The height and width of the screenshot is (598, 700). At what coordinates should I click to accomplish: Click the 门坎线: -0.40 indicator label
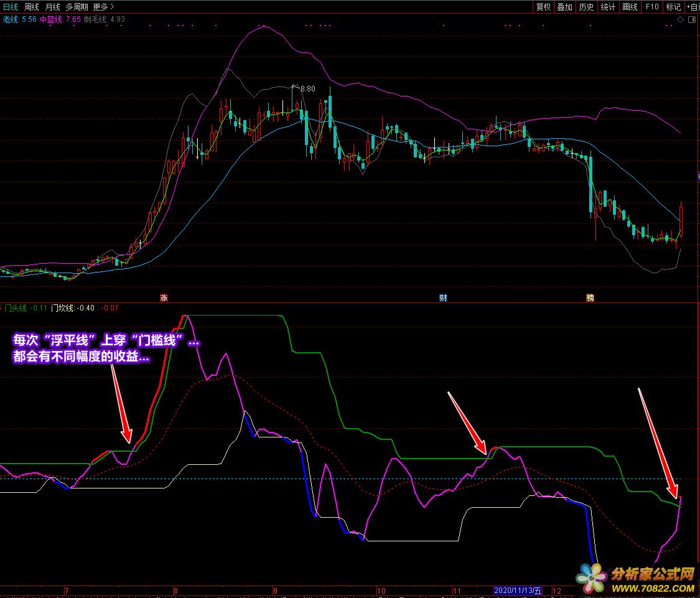click(x=73, y=307)
